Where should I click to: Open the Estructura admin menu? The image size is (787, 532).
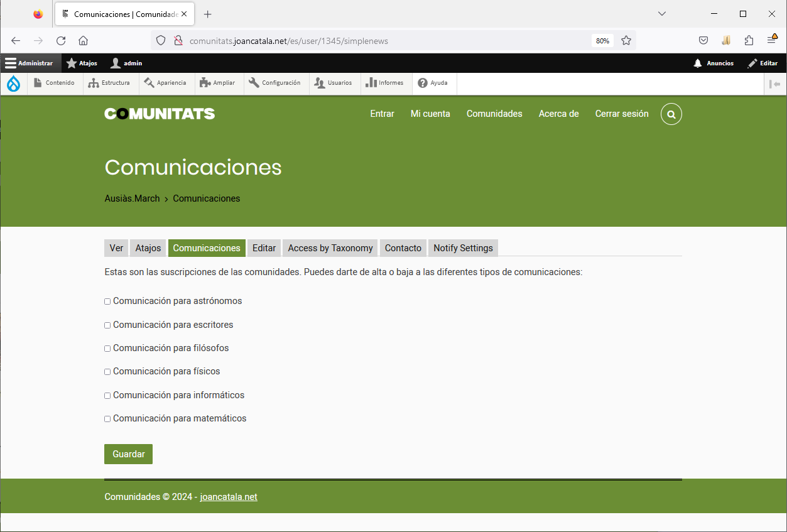[109, 83]
